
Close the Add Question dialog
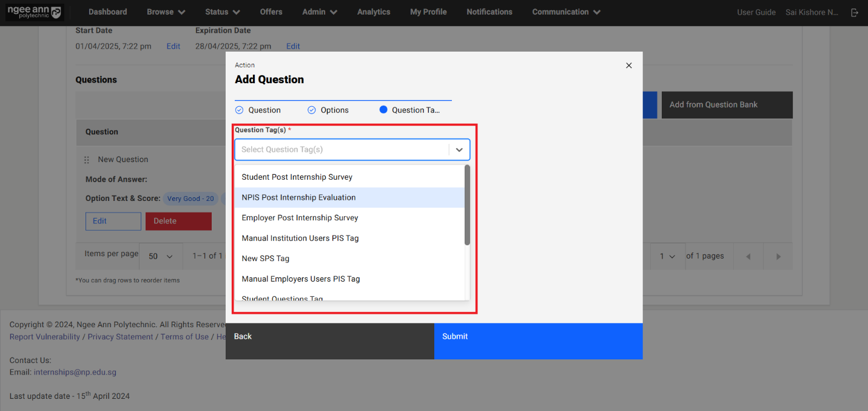click(x=628, y=66)
